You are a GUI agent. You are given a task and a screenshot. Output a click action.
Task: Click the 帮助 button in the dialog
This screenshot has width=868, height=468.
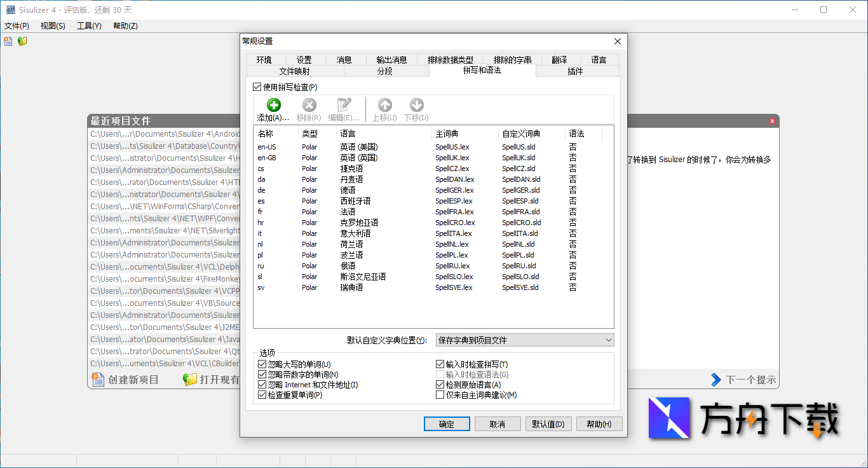599,423
